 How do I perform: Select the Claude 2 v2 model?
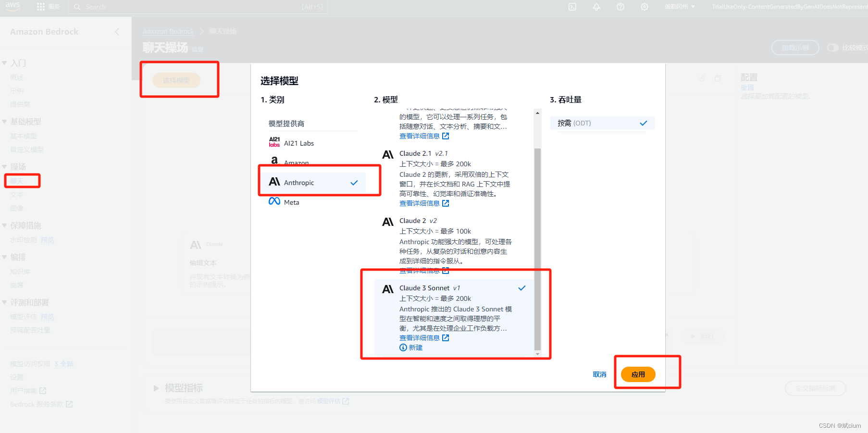click(x=454, y=245)
